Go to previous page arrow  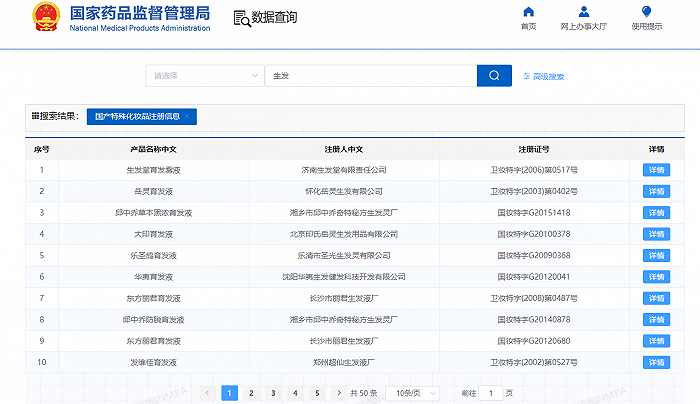point(207,393)
